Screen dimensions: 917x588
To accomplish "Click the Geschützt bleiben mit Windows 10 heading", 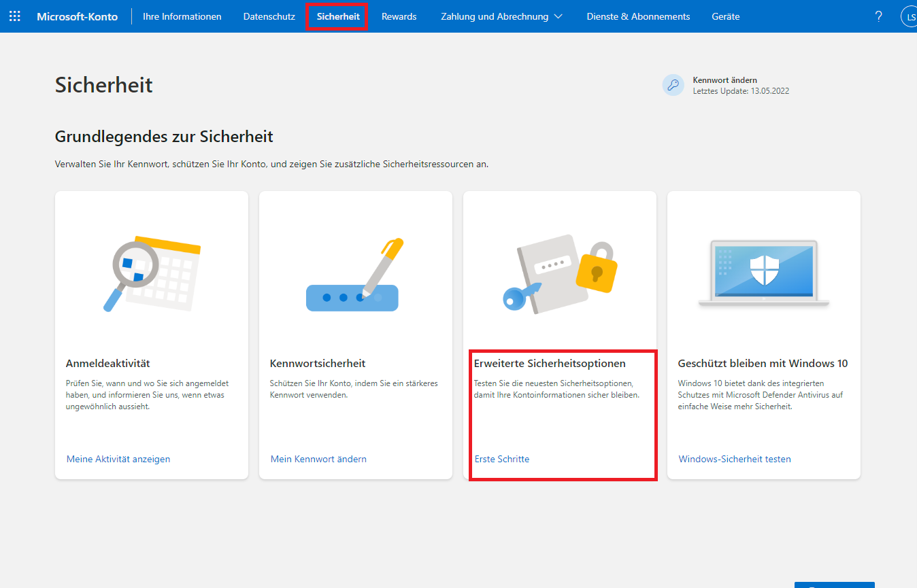I will [x=763, y=364].
